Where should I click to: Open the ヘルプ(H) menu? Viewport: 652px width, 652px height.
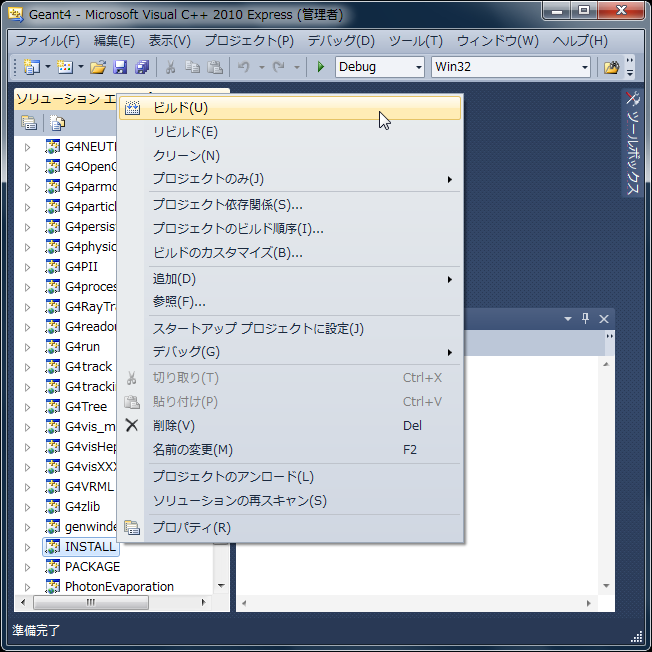pos(580,41)
